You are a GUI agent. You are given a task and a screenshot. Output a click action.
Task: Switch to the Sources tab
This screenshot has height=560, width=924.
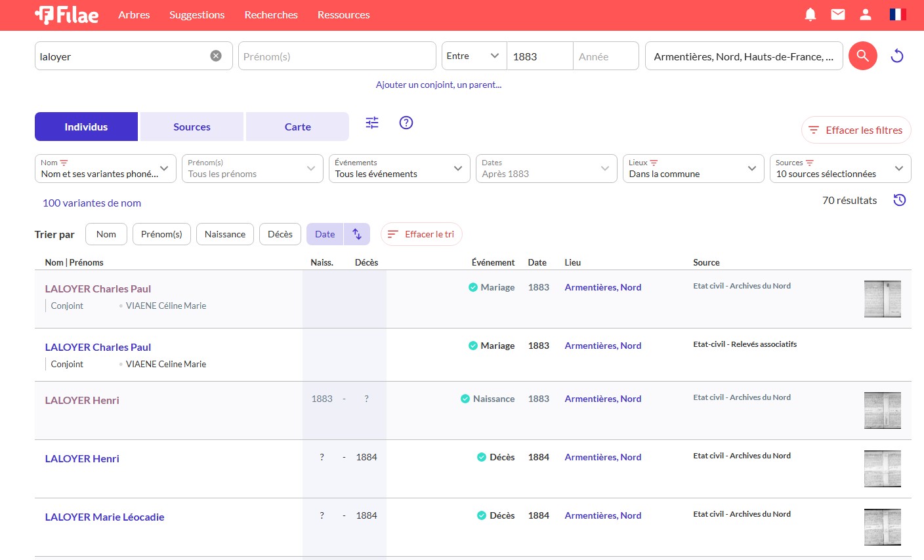[x=192, y=127]
